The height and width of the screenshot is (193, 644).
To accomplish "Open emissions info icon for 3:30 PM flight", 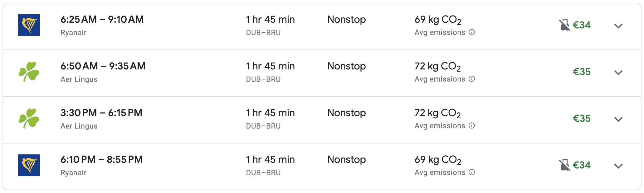I will click(472, 126).
